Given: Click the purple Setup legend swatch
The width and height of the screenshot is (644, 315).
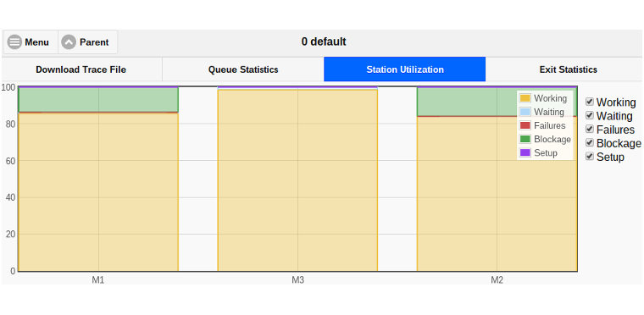Looking at the screenshot, I should click(525, 152).
